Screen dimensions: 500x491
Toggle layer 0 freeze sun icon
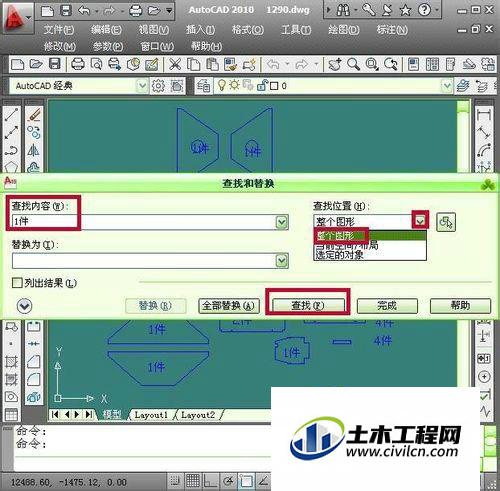[x=235, y=85]
